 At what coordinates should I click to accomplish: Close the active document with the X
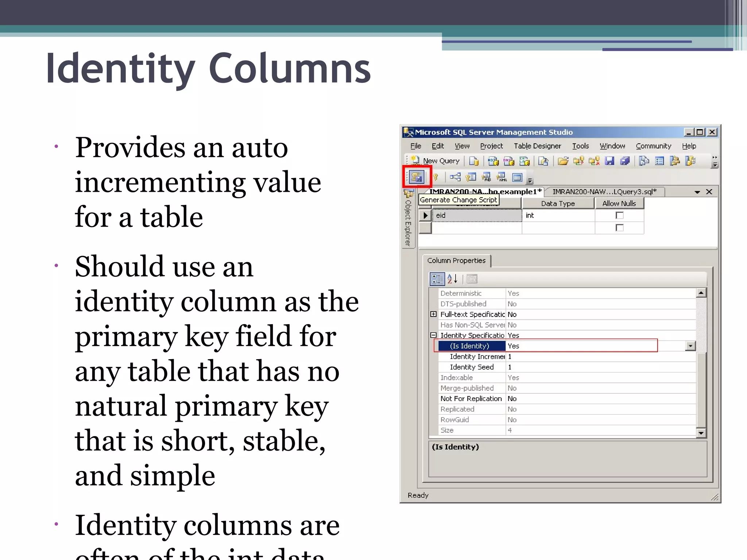pyautogui.click(x=709, y=192)
